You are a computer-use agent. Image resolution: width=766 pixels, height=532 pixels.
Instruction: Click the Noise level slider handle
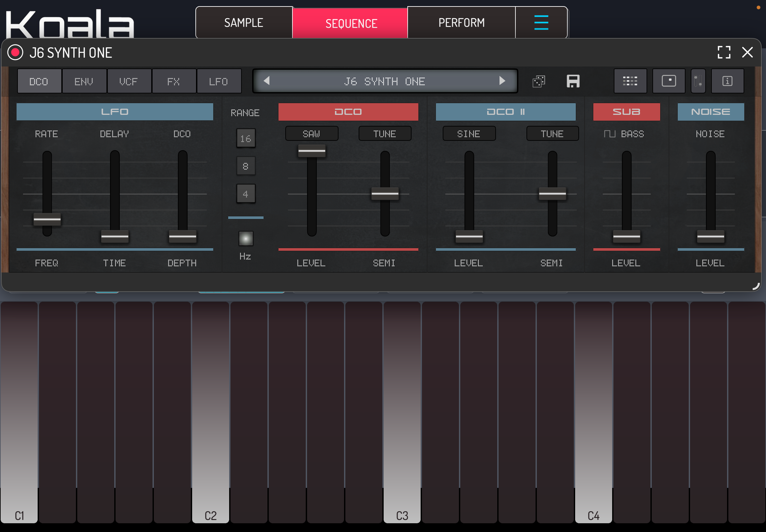pos(710,236)
